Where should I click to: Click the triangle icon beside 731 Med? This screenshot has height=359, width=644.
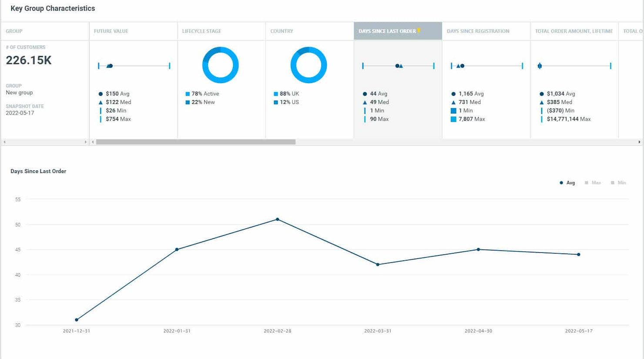pyautogui.click(x=453, y=102)
